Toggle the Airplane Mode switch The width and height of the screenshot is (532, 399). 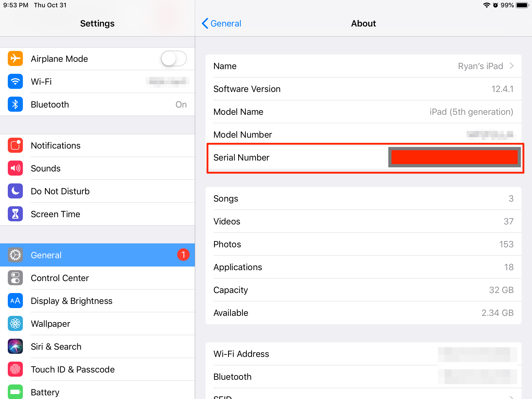(x=174, y=59)
